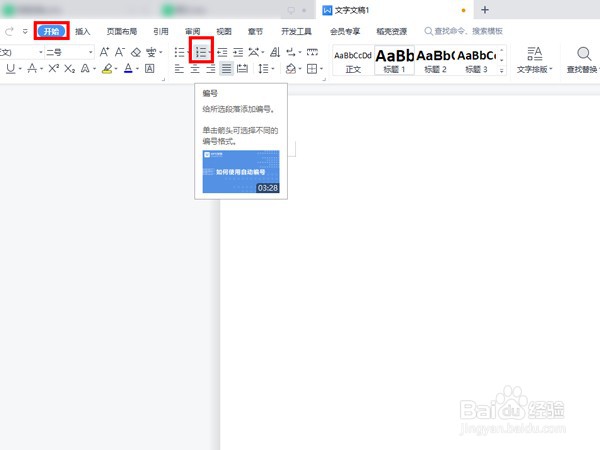Switch to the 开始 tab
The height and width of the screenshot is (450, 600).
[51, 31]
